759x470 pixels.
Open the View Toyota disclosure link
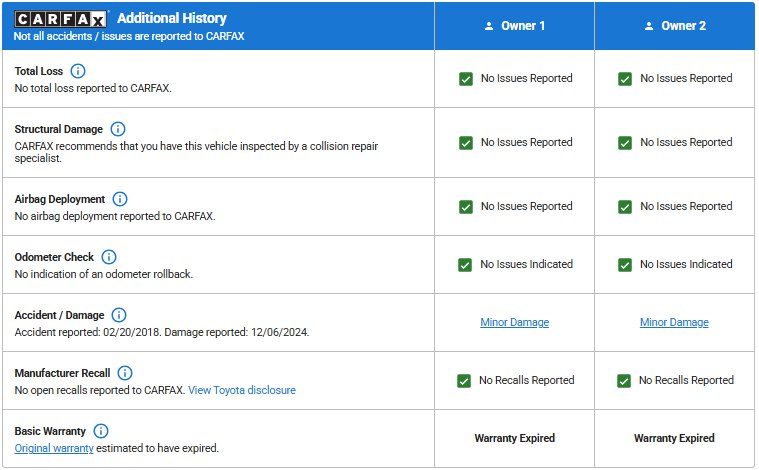(242, 390)
